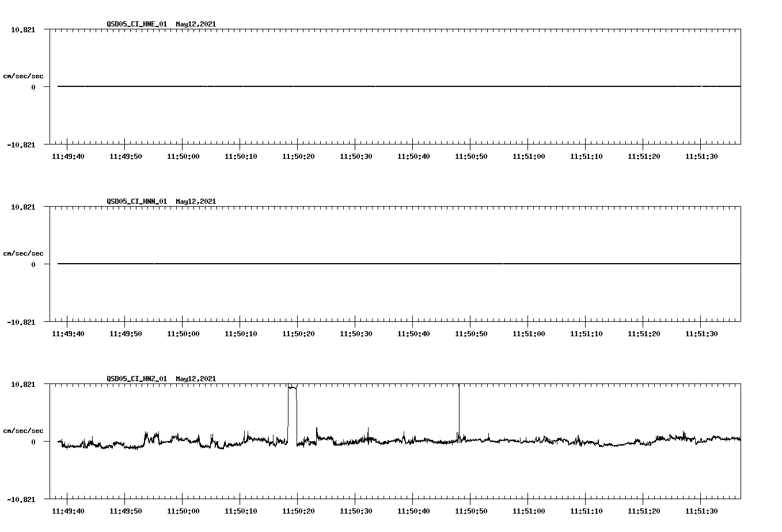Click the 10.821 amplitude label above HNE plot

(x=22, y=29)
